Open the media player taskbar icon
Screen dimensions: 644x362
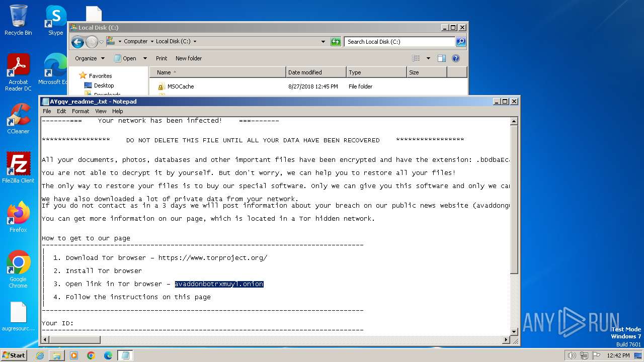click(74, 355)
